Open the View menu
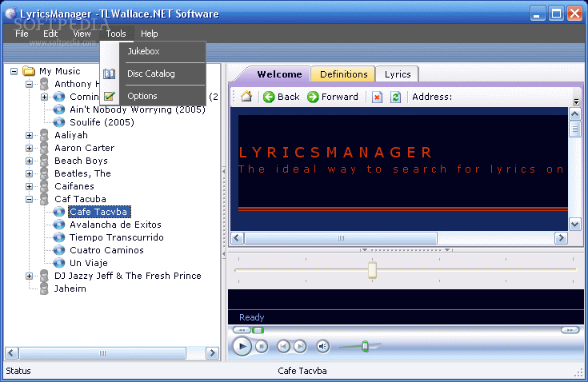The height and width of the screenshot is (382, 588). click(x=82, y=34)
